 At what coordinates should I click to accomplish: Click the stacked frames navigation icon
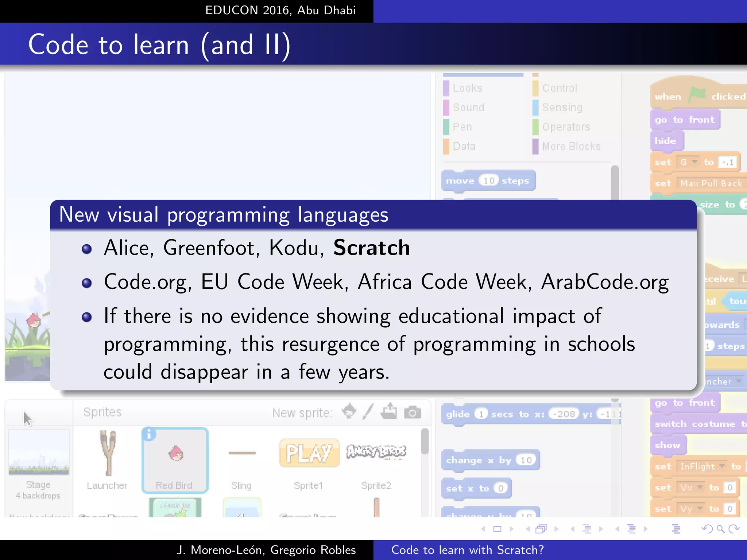pos(541,529)
